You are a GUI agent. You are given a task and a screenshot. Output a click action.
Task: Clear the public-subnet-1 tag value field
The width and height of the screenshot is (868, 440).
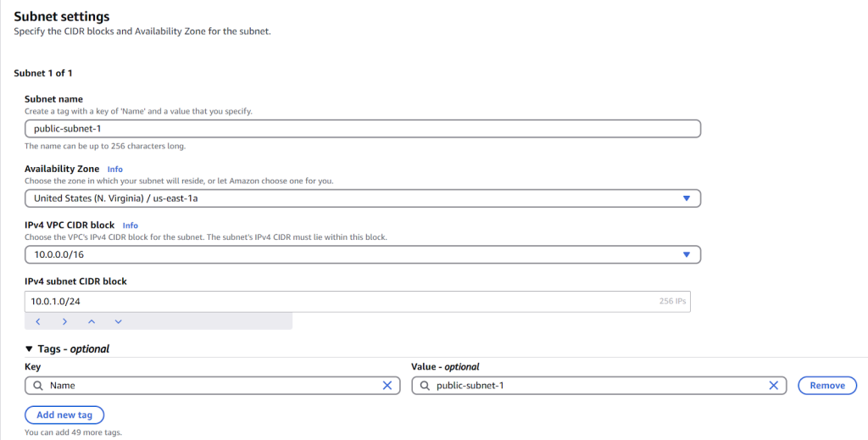tap(774, 385)
